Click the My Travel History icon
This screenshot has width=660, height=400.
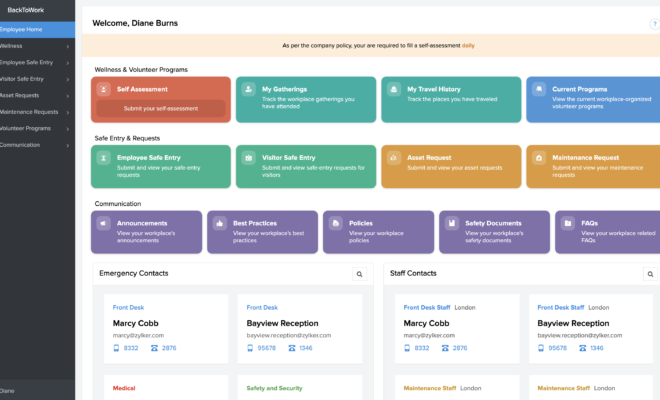394,89
